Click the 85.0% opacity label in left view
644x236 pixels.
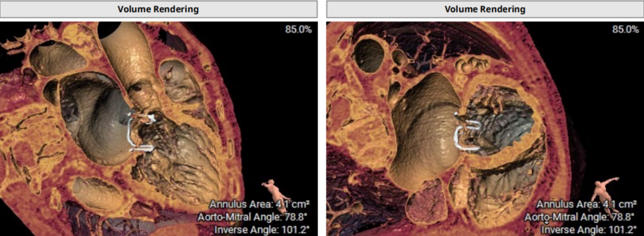click(298, 29)
